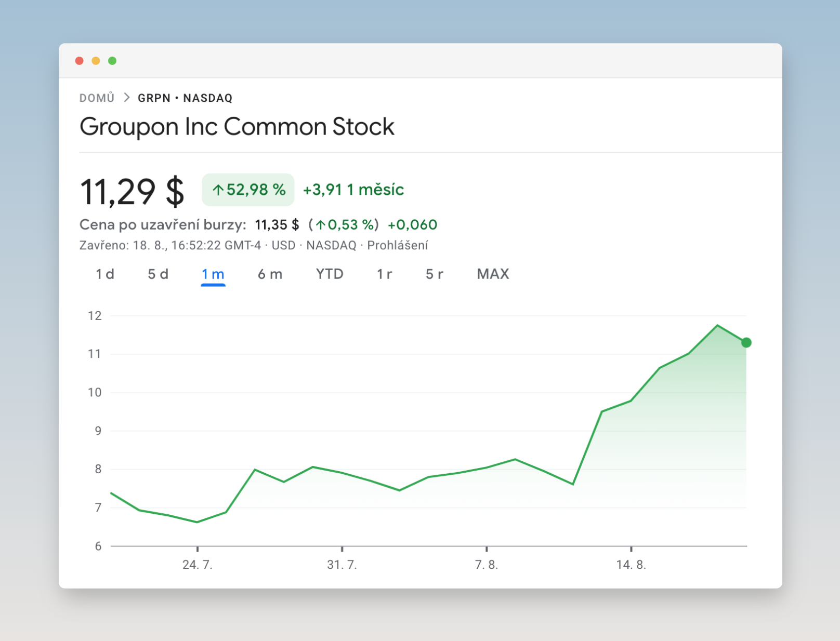The image size is (840, 641).
Task: Click the +0,060 after-hours change value
Action: pyautogui.click(x=413, y=225)
